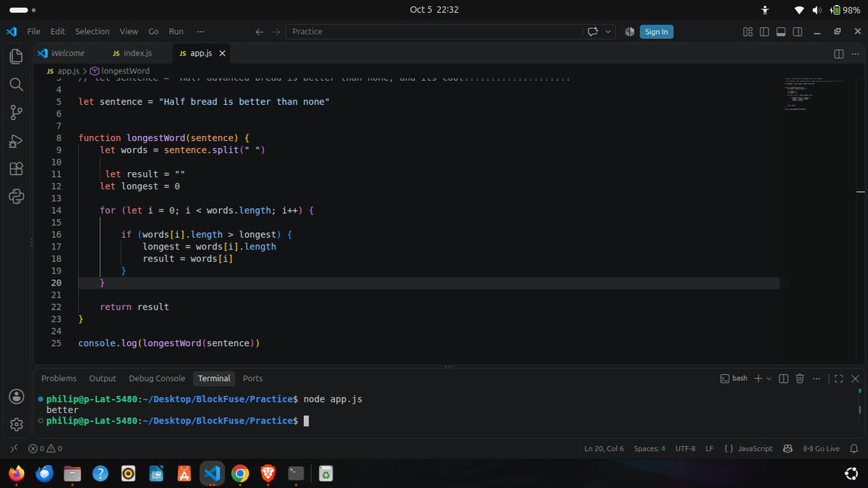868x488 pixels.
Task: Select the bash terminal shell label
Action: tap(733, 378)
